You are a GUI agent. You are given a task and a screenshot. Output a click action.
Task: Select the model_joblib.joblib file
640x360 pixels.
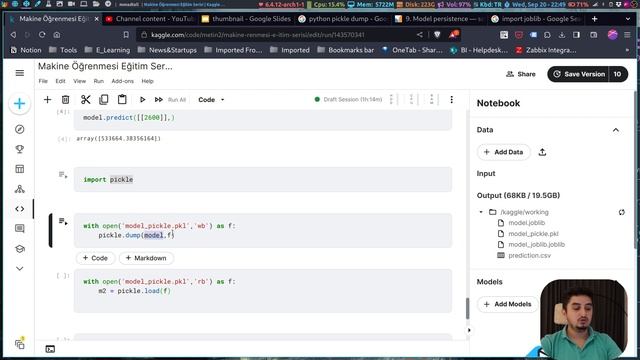click(536, 244)
